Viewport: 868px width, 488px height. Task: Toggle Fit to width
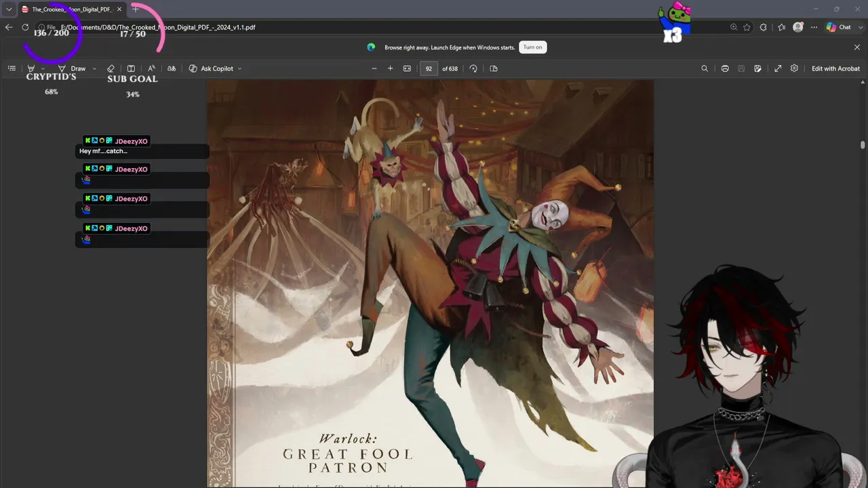(407, 68)
